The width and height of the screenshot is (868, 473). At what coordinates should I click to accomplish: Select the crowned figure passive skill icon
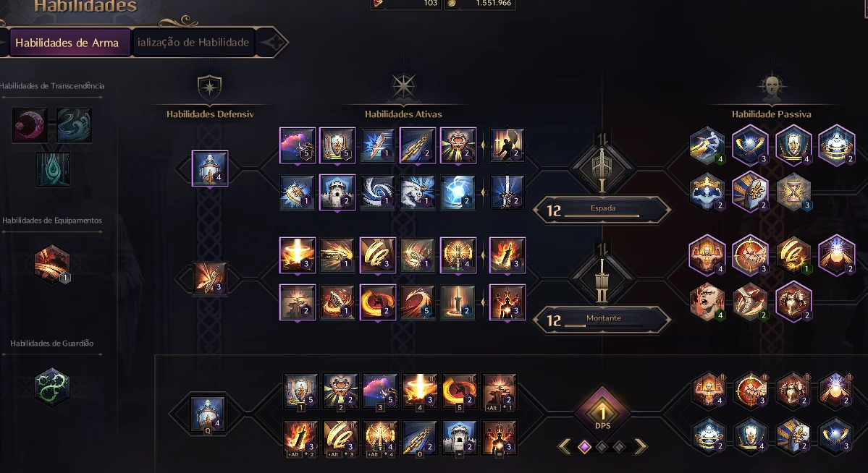[707, 192]
